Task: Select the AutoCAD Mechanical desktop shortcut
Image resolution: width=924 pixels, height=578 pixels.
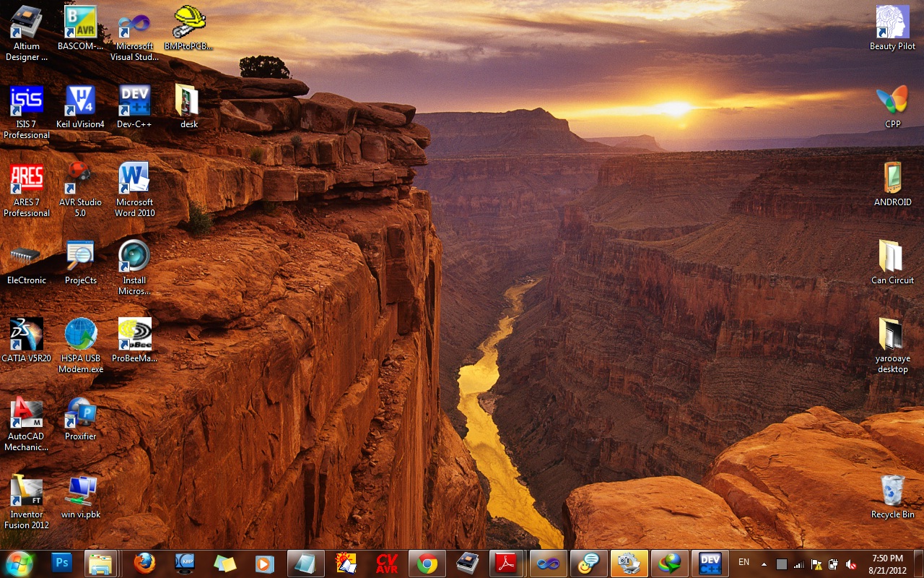Action: pos(27,424)
